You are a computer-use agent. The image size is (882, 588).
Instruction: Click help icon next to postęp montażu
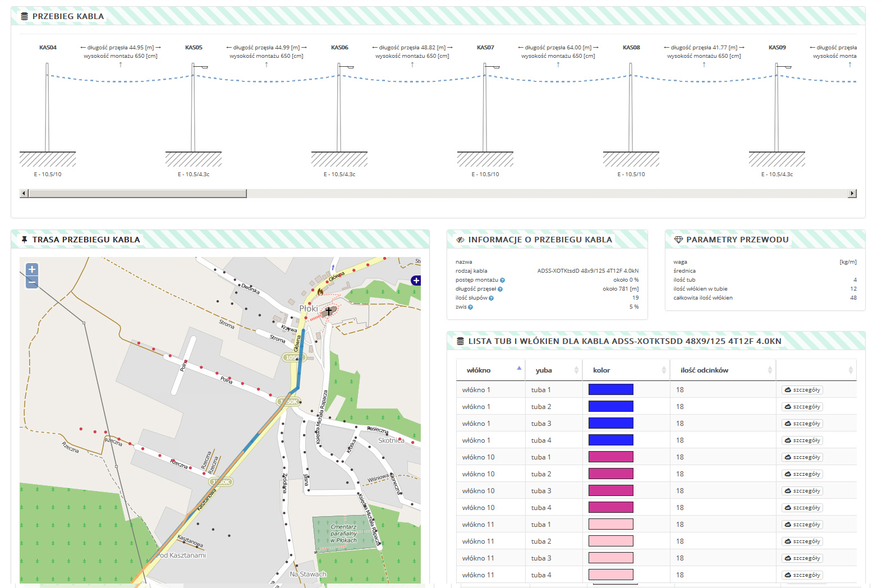tap(502, 280)
